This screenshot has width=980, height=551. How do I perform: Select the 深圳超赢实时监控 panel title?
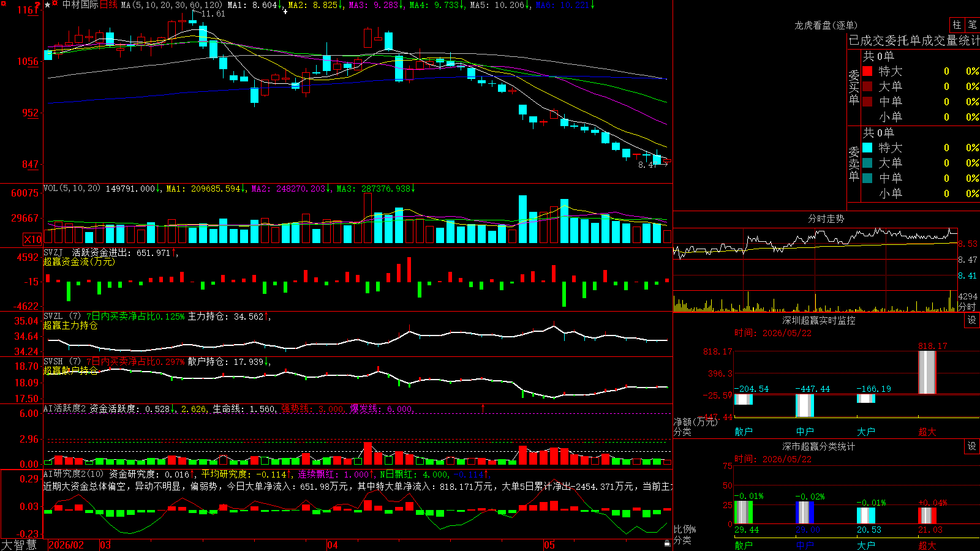click(x=819, y=320)
